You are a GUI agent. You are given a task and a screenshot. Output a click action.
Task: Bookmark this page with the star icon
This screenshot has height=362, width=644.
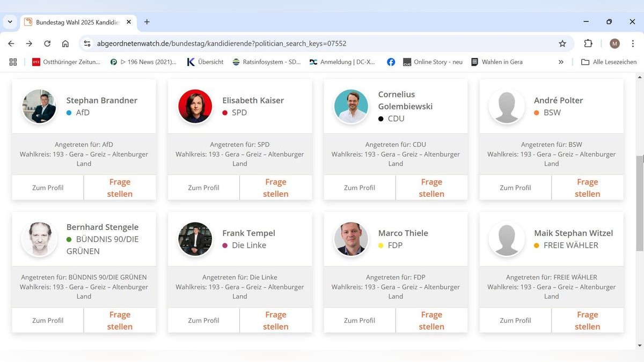click(562, 43)
